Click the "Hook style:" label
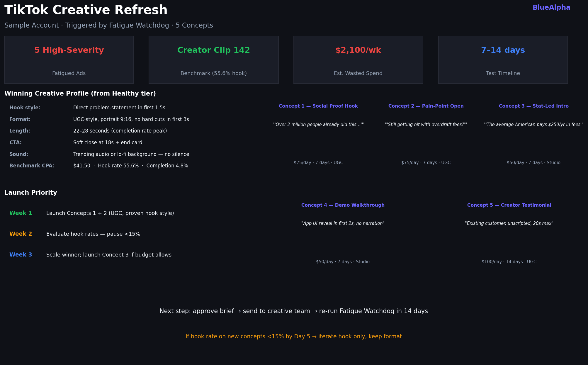Image resolution: width=588 pixels, height=365 pixels. (25, 108)
